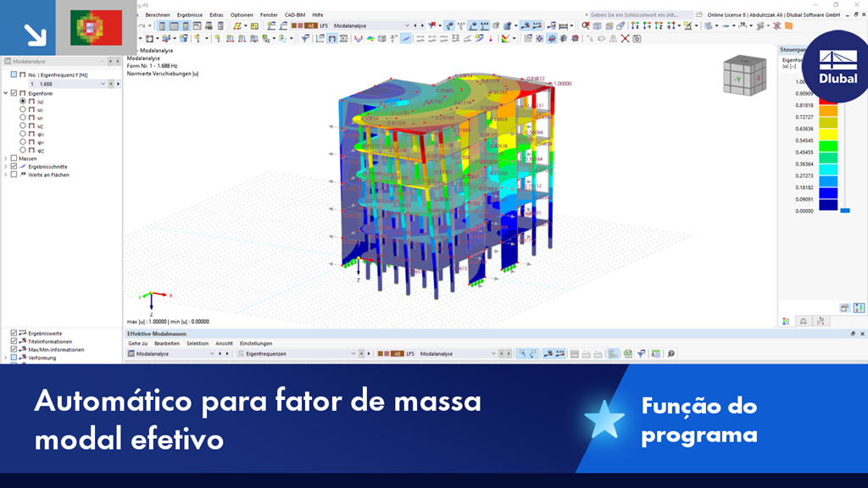
Task: Open the Eigenfrequenzen dropdown in Effektive Modalmassen panel
Action: (353, 354)
